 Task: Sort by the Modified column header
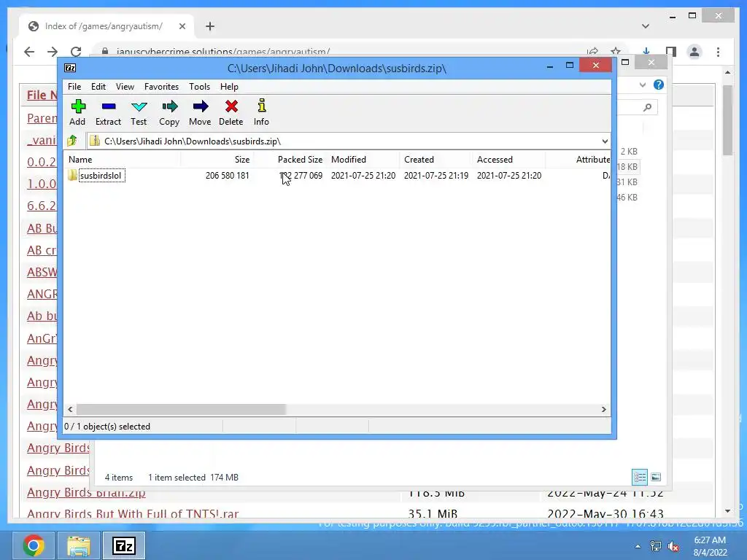point(363,160)
